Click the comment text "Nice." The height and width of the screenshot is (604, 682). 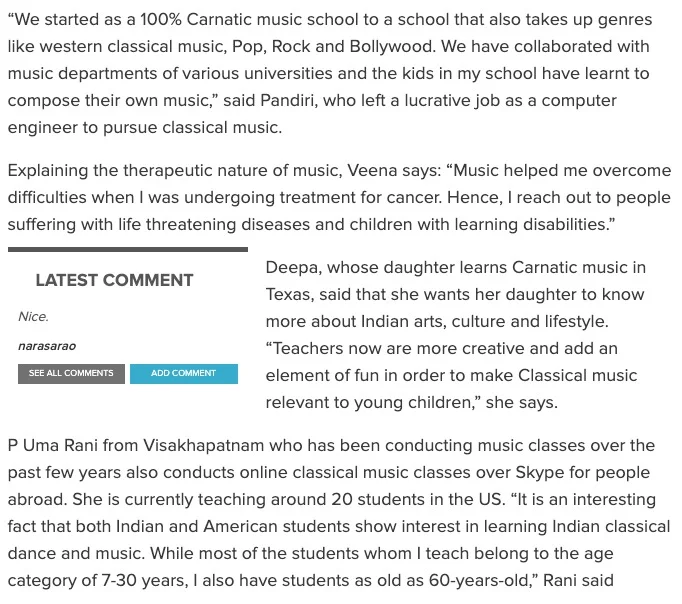(33, 316)
